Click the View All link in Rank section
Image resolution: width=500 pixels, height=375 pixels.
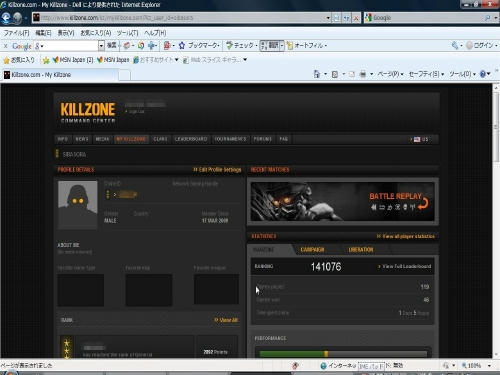[x=227, y=320]
